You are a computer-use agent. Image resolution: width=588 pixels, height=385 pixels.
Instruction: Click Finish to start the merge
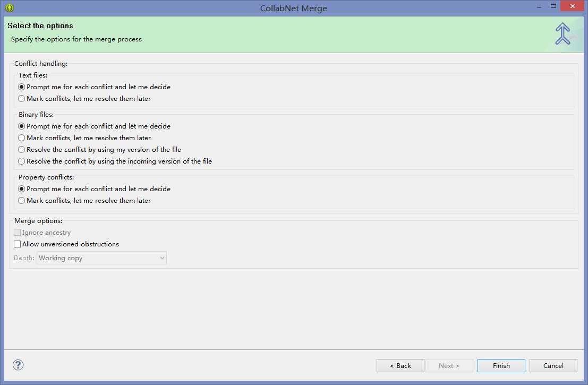tap(501, 365)
